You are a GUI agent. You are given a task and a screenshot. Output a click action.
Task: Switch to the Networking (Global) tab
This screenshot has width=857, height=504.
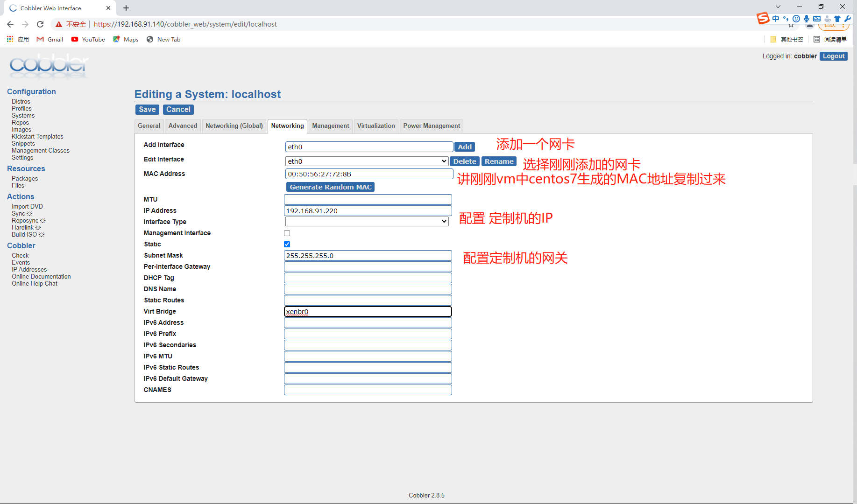(x=234, y=126)
